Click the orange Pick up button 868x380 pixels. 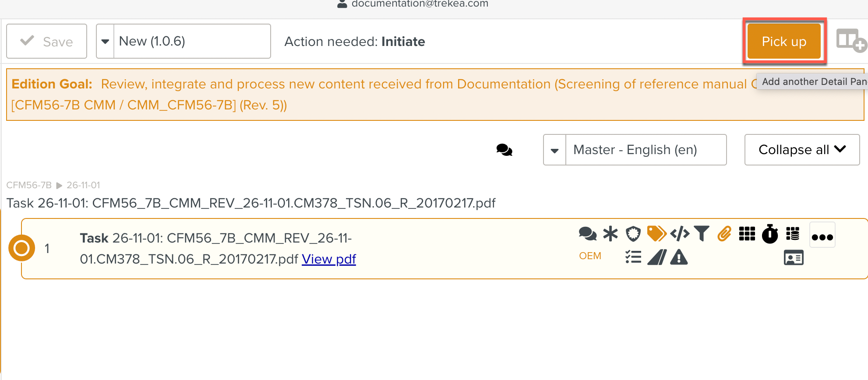(x=783, y=41)
